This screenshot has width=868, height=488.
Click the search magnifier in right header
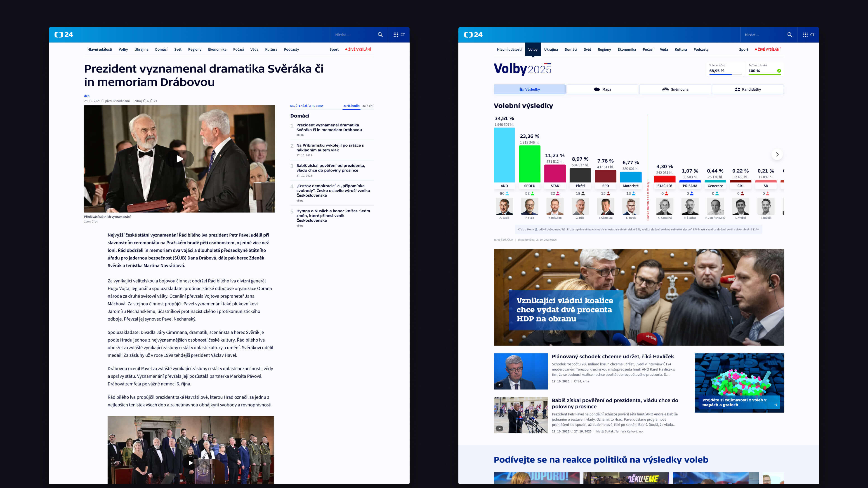pos(790,35)
